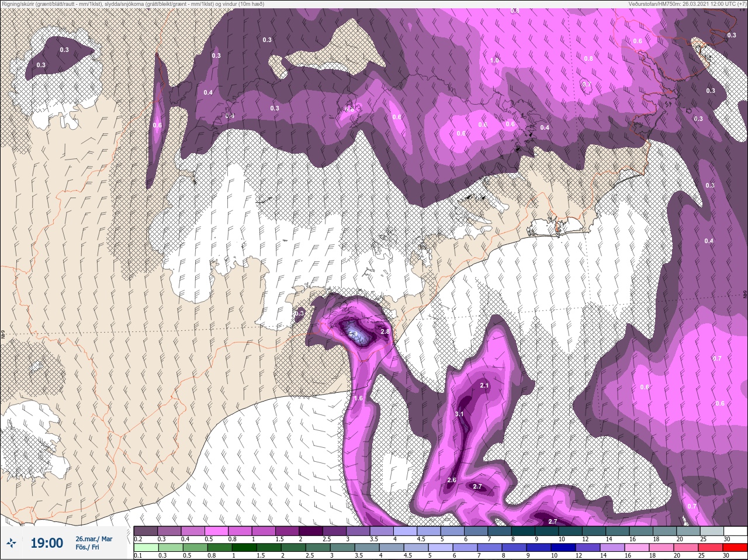Select the lower legend swatch labeled 1
This screenshot has width=748, height=560.
point(243,548)
